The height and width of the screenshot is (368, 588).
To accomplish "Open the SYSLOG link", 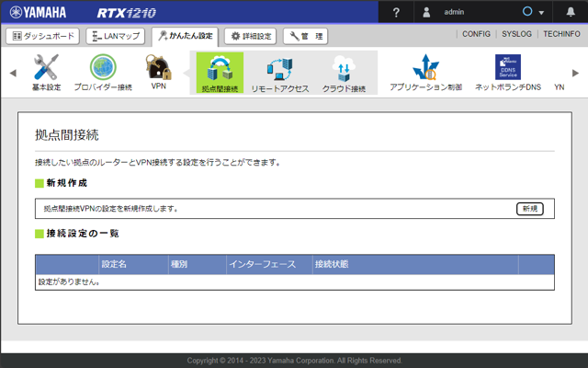I will point(516,34).
